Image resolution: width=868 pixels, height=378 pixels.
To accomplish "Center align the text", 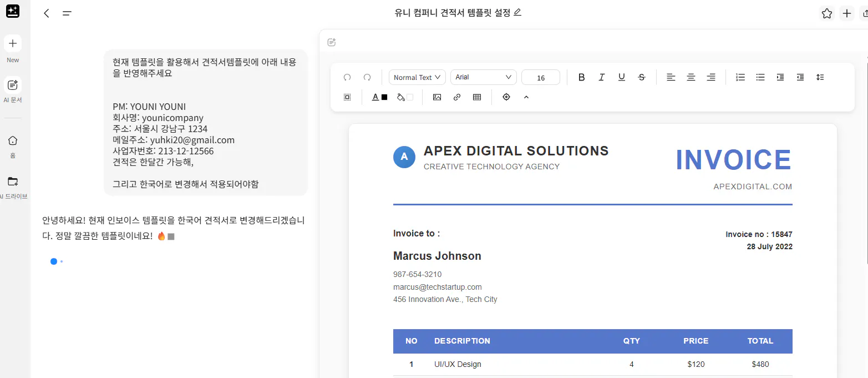I will pos(691,77).
